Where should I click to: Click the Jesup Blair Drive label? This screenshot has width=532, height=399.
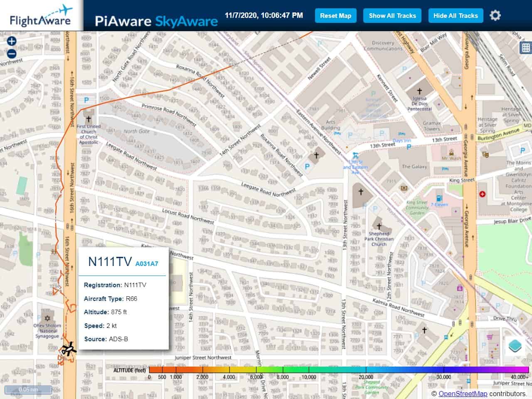(512, 222)
